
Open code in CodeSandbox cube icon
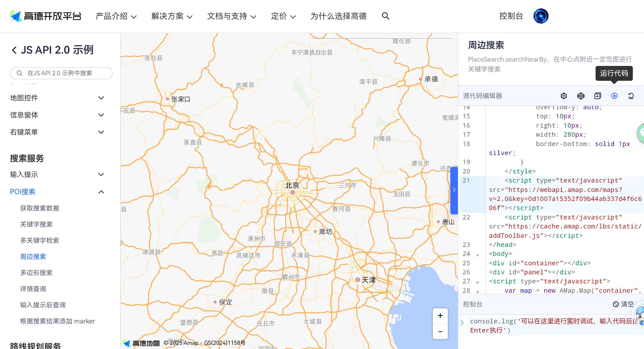pos(564,96)
